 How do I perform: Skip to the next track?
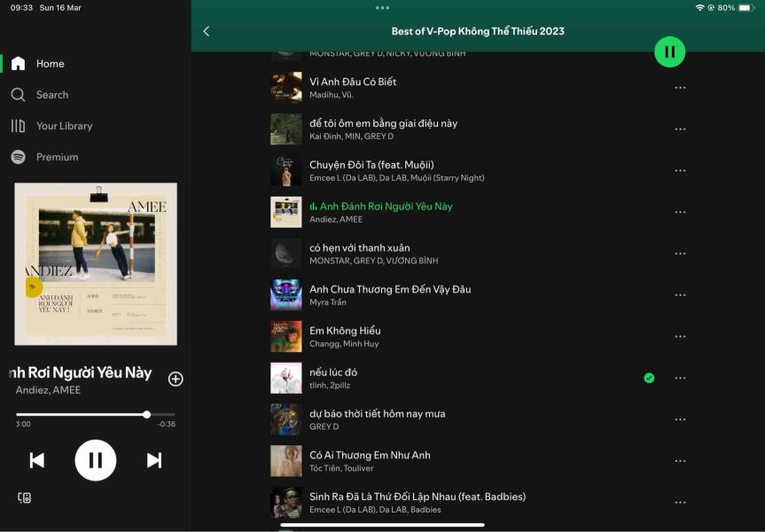[x=154, y=460]
